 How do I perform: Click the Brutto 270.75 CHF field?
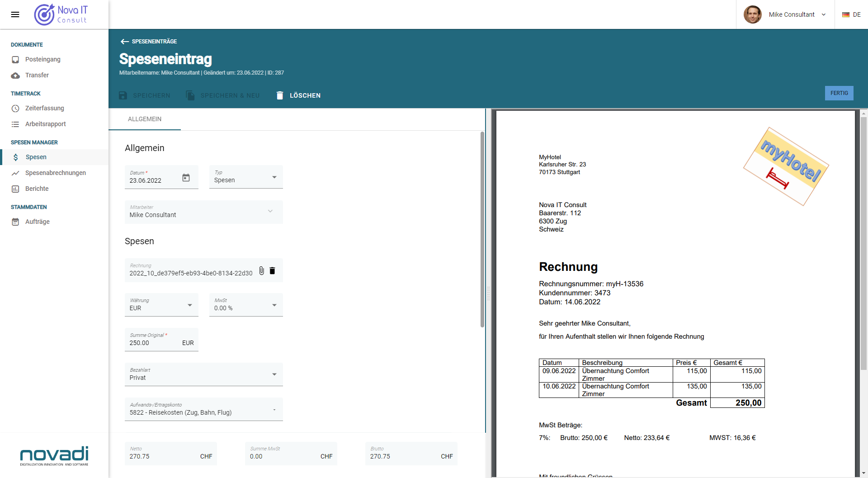pyautogui.click(x=411, y=454)
